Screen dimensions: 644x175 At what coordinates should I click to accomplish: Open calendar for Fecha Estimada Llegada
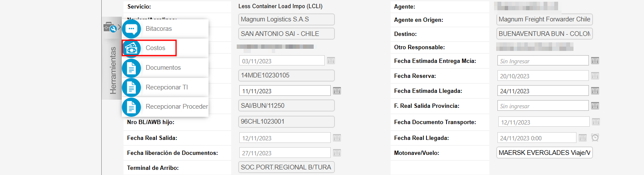[595, 91]
